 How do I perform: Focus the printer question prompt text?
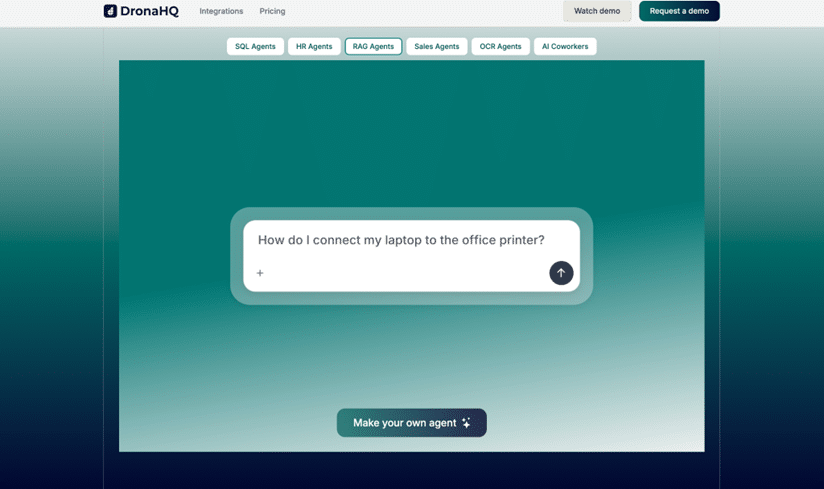pos(401,240)
